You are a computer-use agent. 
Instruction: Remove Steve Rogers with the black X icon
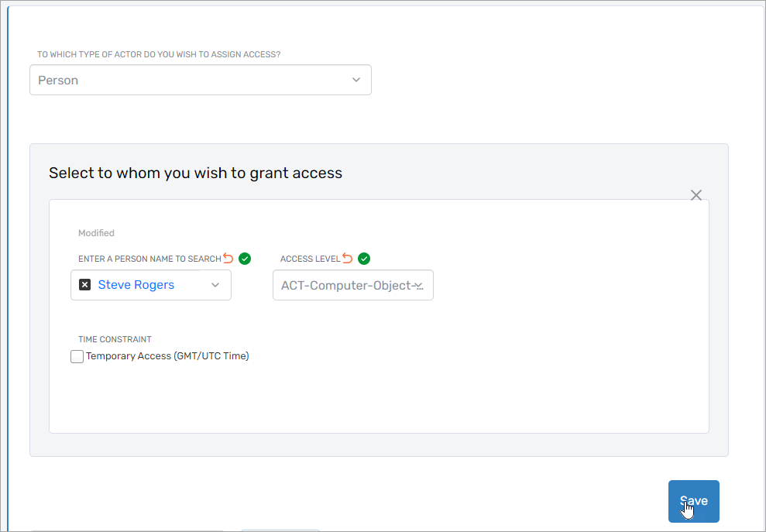pos(85,285)
